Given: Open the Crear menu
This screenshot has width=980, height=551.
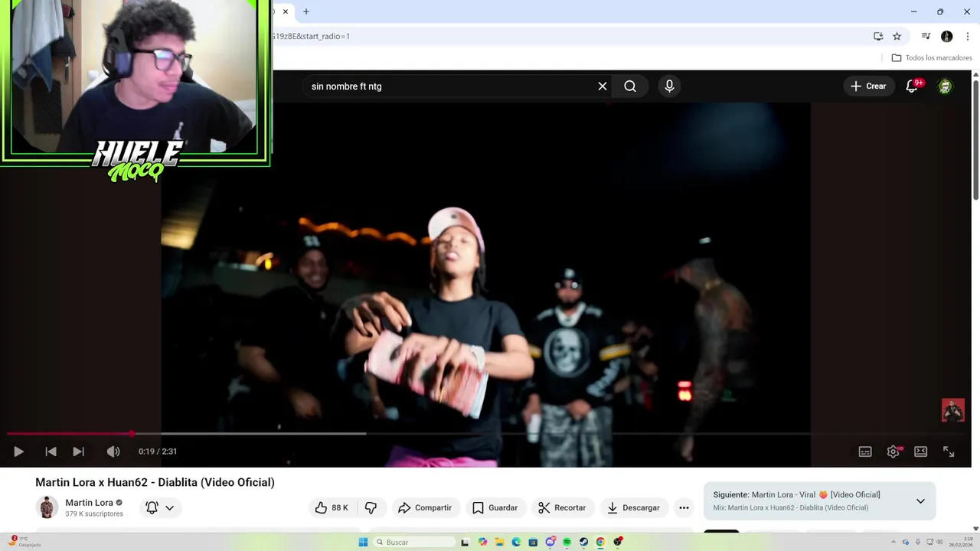Looking at the screenshot, I should 868,86.
